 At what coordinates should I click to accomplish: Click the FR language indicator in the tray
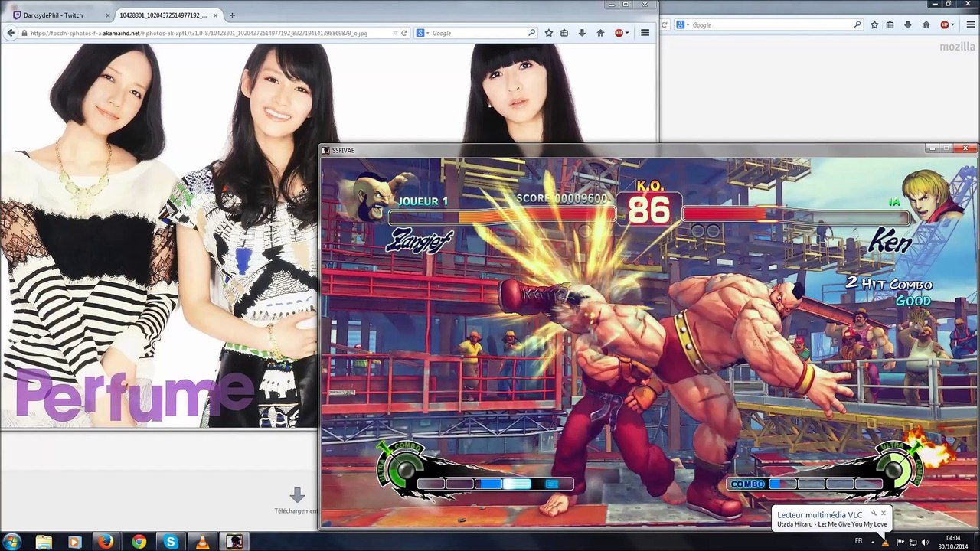[858, 541]
